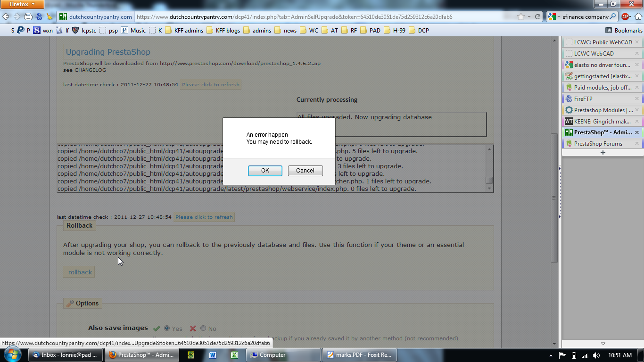Click the blue swirl toolbar icon
644x362 pixels.
coord(39,16)
